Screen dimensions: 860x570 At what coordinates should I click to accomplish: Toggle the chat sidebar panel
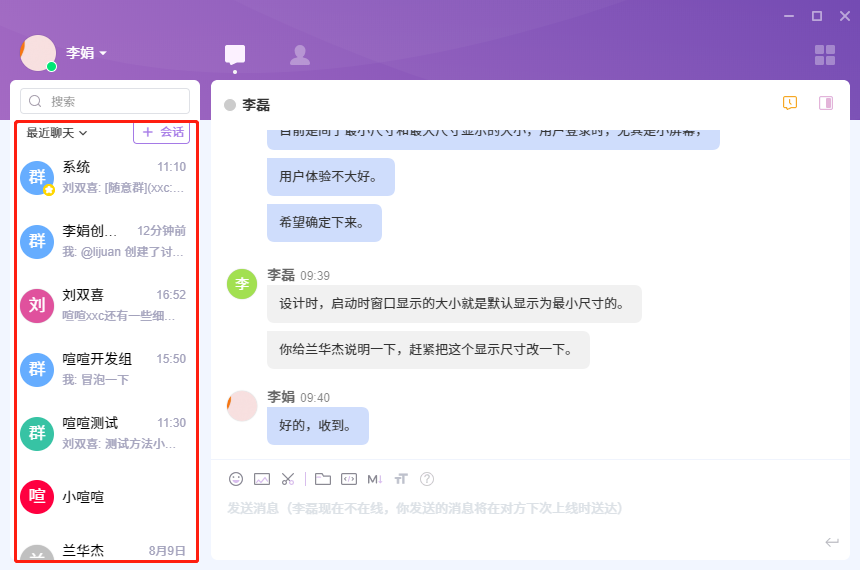coord(826,103)
